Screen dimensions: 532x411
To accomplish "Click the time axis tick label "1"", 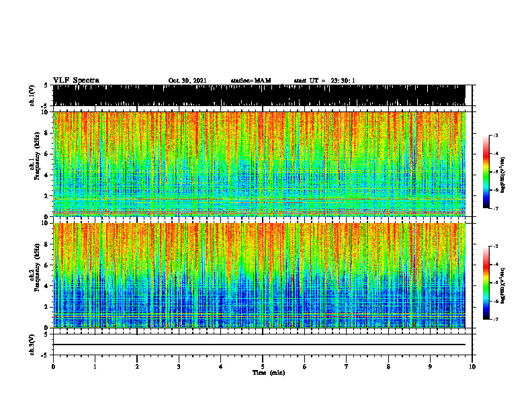I will pos(95,367).
